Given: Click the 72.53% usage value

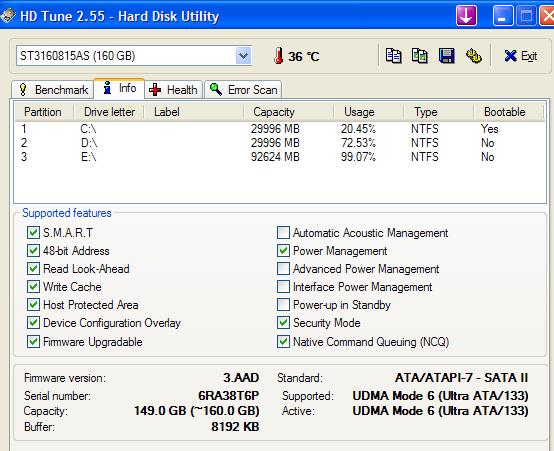Looking at the screenshot, I should click(x=358, y=143).
